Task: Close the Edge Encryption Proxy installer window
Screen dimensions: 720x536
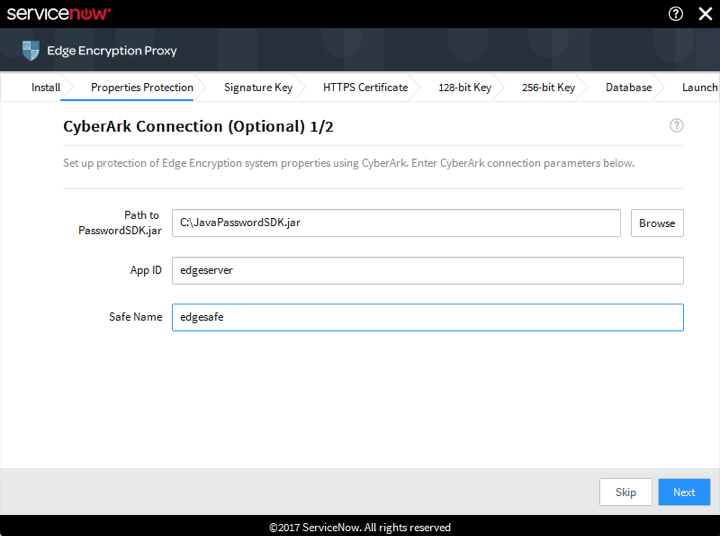Action: 705,14
